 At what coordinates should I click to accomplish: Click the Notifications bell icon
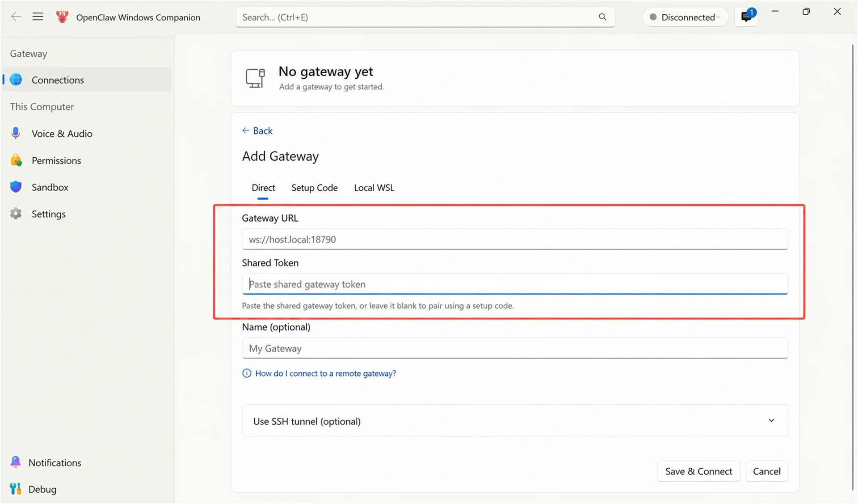point(16,462)
